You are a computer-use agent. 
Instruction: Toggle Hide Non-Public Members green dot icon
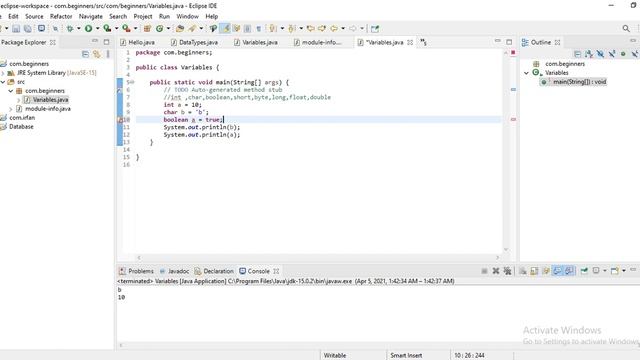click(x=623, y=54)
